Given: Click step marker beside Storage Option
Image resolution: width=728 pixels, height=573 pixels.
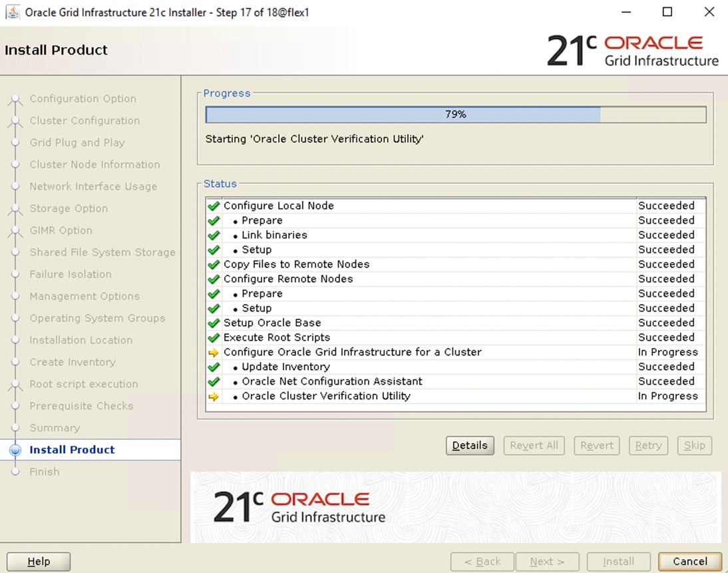Looking at the screenshot, I should pyautogui.click(x=15, y=208).
